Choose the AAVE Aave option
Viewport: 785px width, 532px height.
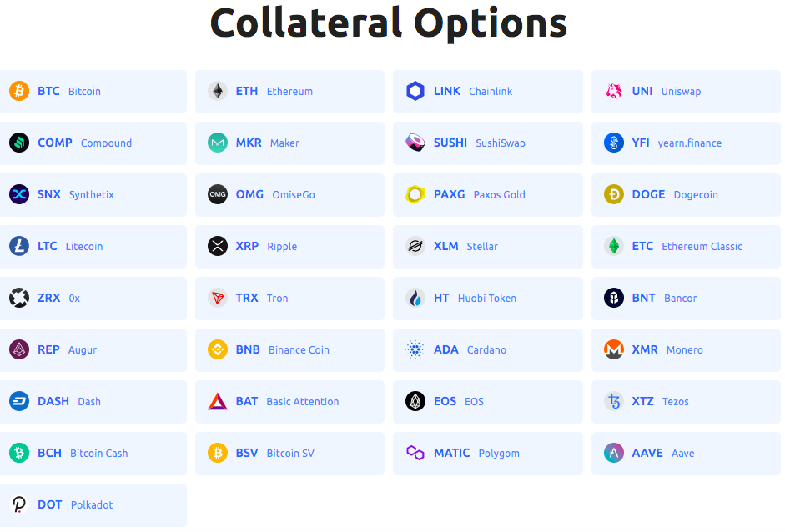pyautogui.click(x=686, y=454)
